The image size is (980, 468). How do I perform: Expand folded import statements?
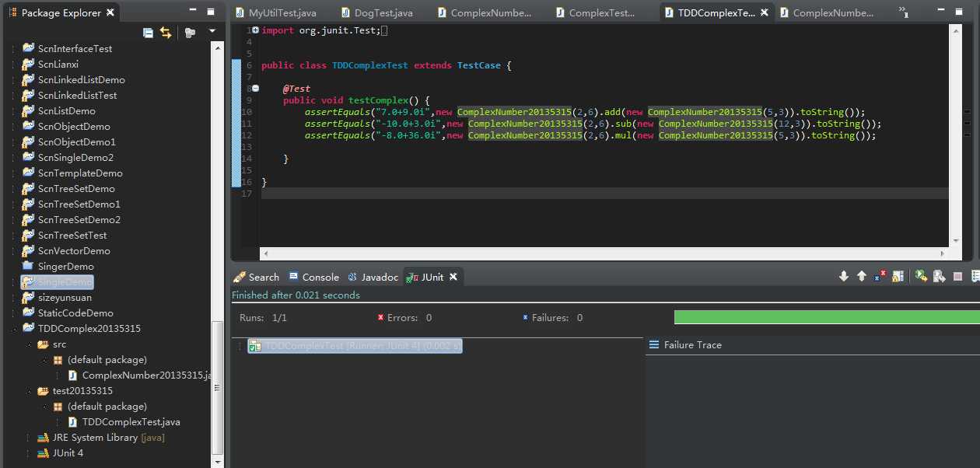tap(255, 30)
